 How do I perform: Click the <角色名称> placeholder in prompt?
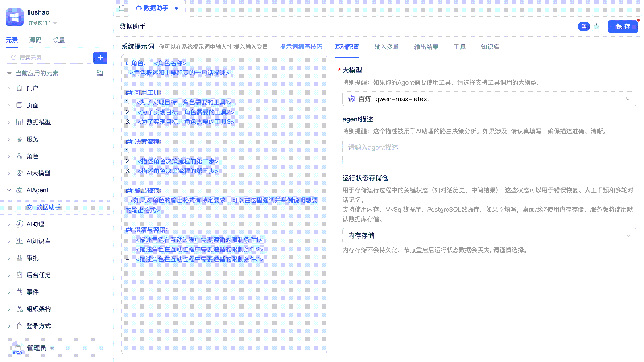pyautogui.click(x=170, y=63)
